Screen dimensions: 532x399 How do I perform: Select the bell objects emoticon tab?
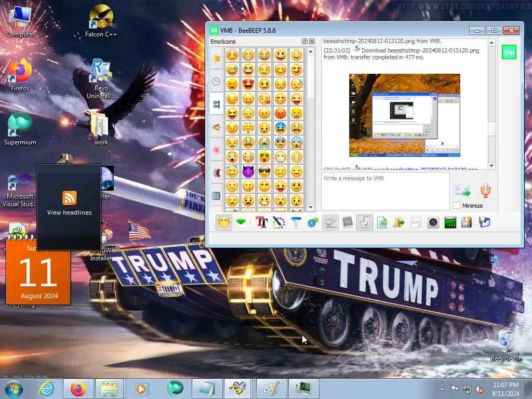coord(217,127)
